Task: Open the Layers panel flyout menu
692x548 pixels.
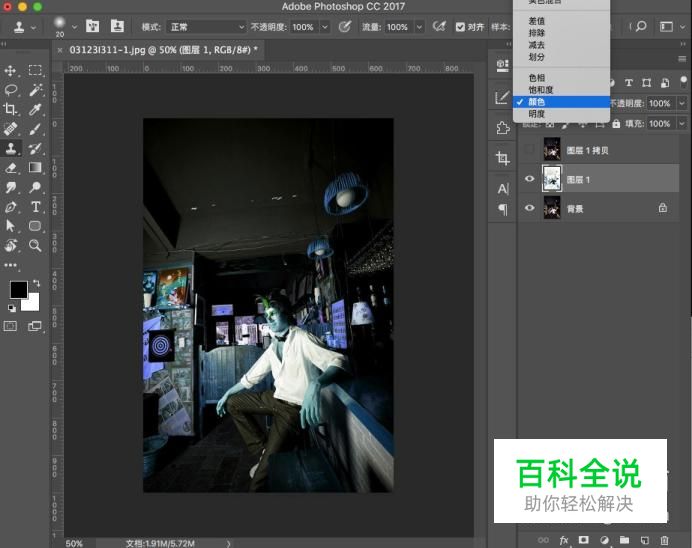Action: pyautogui.click(x=682, y=59)
